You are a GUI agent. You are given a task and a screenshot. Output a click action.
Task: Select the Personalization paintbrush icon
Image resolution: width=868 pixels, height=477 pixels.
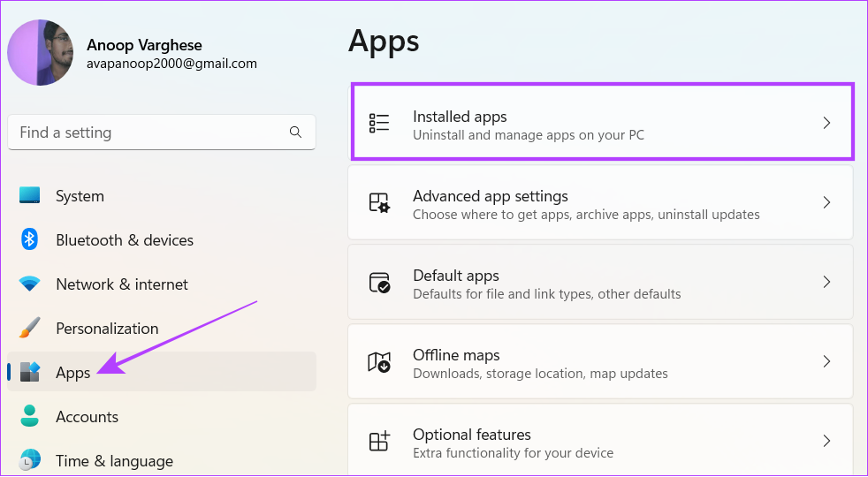(x=29, y=328)
